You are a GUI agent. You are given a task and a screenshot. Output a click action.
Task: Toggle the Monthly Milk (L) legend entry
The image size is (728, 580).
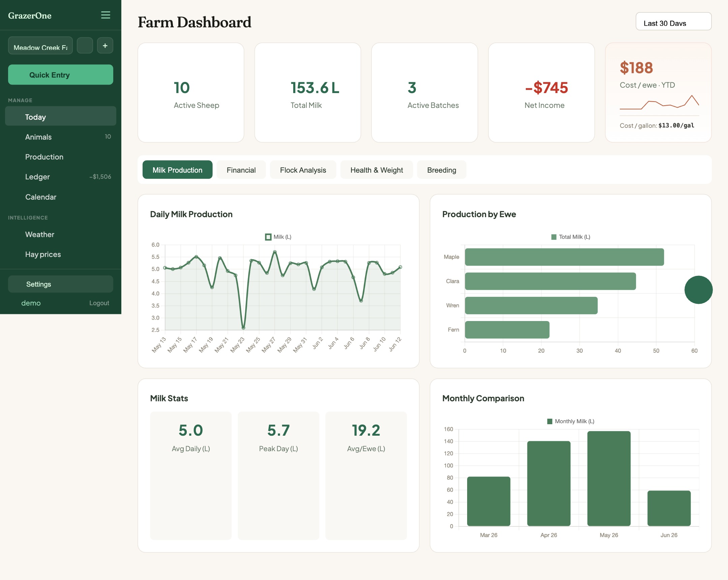tap(571, 421)
